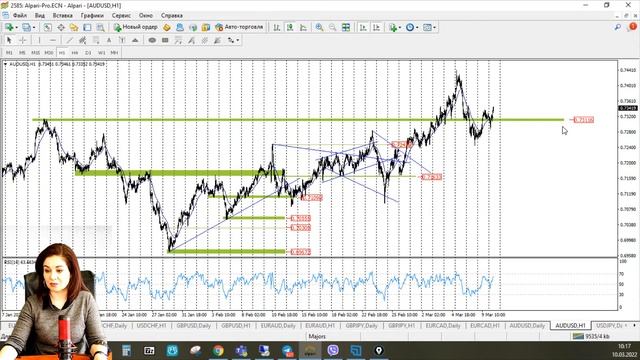
Task: Toggle the Авто-торговля auto-trading button
Action: (239, 27)
